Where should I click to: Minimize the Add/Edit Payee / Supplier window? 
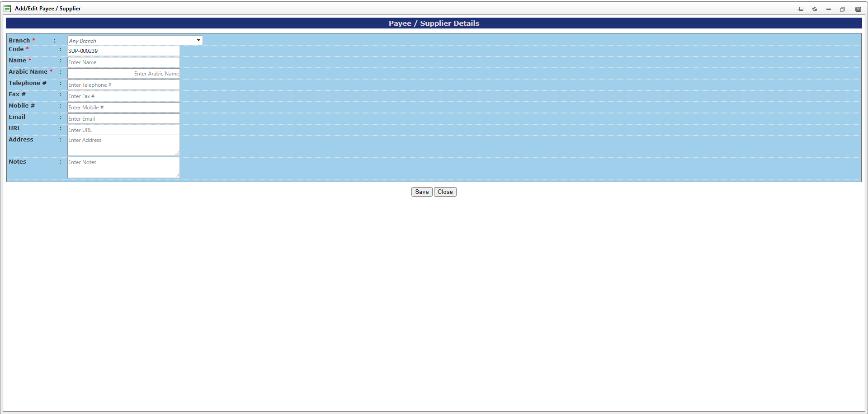click(x=829, y=9)
